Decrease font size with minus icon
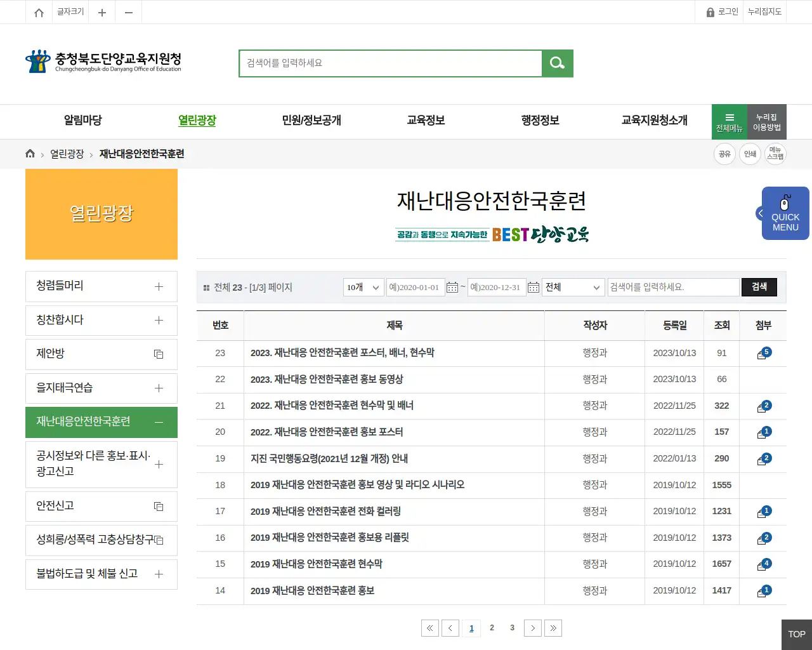 point(129,12)
